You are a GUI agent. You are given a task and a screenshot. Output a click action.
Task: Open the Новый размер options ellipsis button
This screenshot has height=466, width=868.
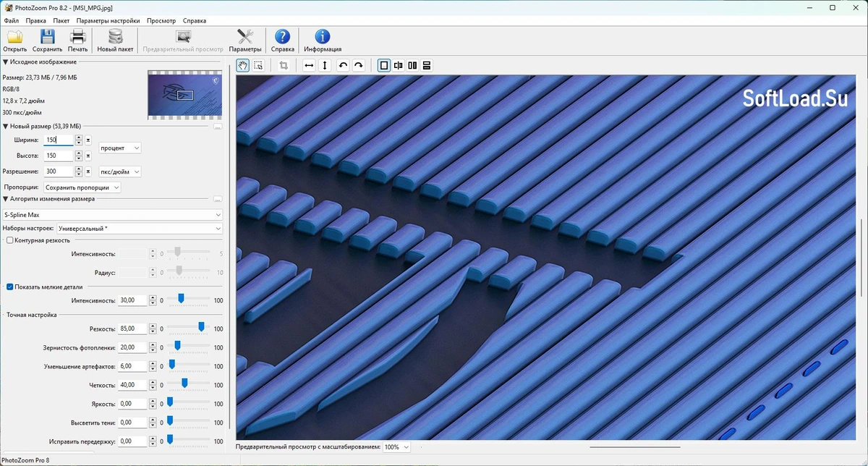tap(218, 126)
